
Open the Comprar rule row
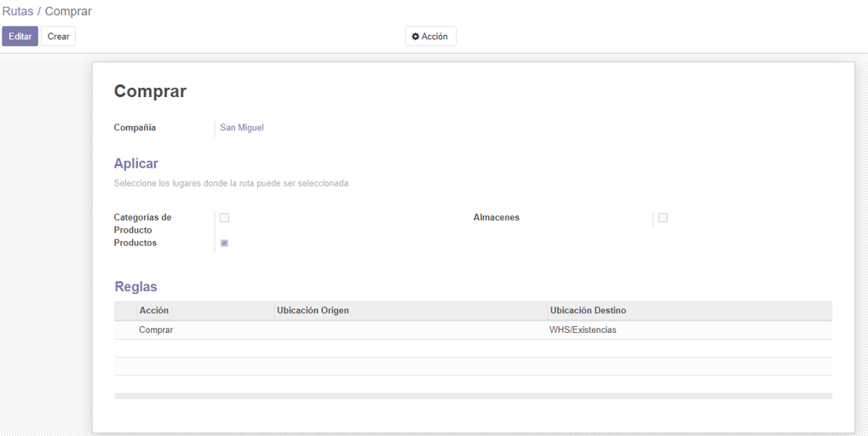474,330
